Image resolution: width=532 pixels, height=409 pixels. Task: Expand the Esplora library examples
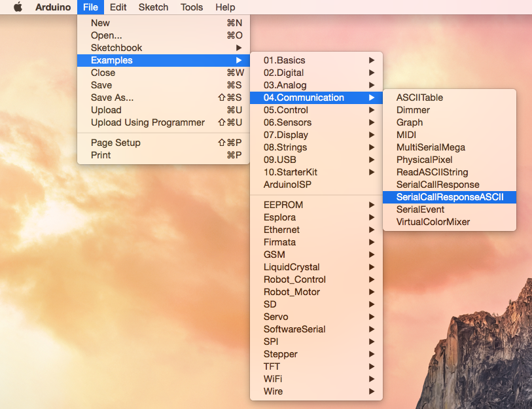pyautogui.click(x=316, y=217)
